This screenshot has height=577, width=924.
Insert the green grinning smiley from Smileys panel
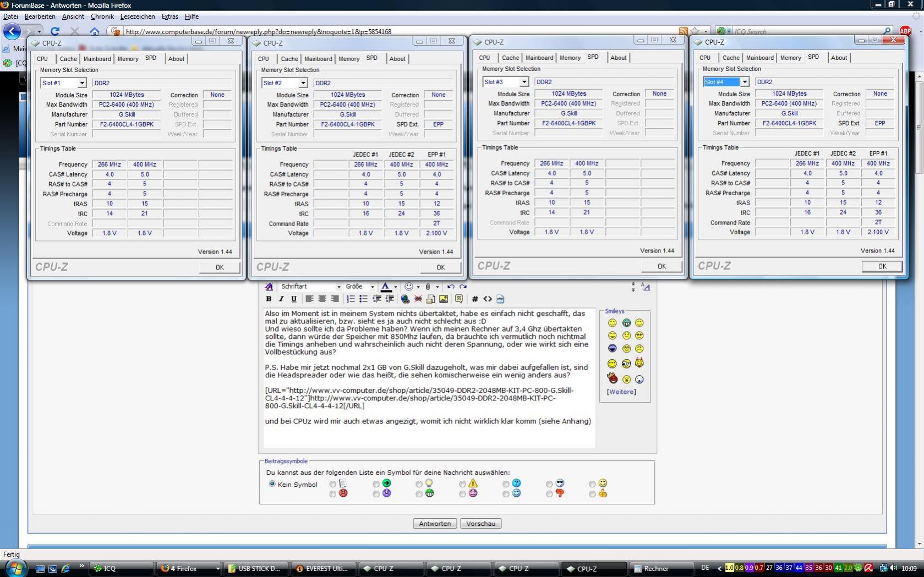(626, 323)
